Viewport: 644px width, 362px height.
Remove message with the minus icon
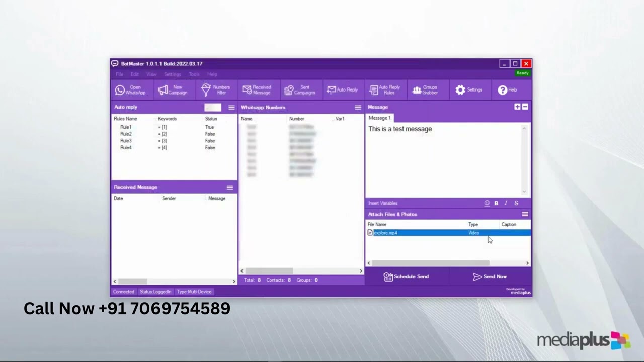click(525, 107)
